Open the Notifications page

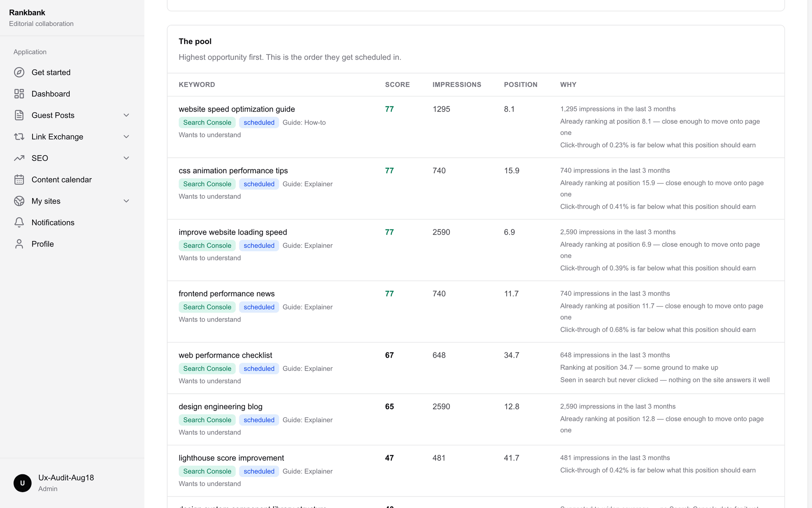[x=72, y=222]
